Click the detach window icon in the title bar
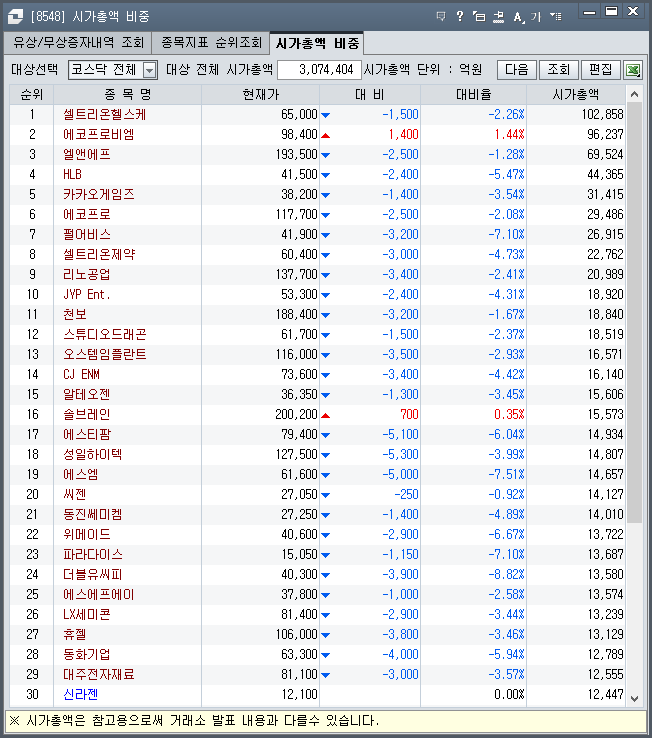The image size is (652, 738). (479, 17)
